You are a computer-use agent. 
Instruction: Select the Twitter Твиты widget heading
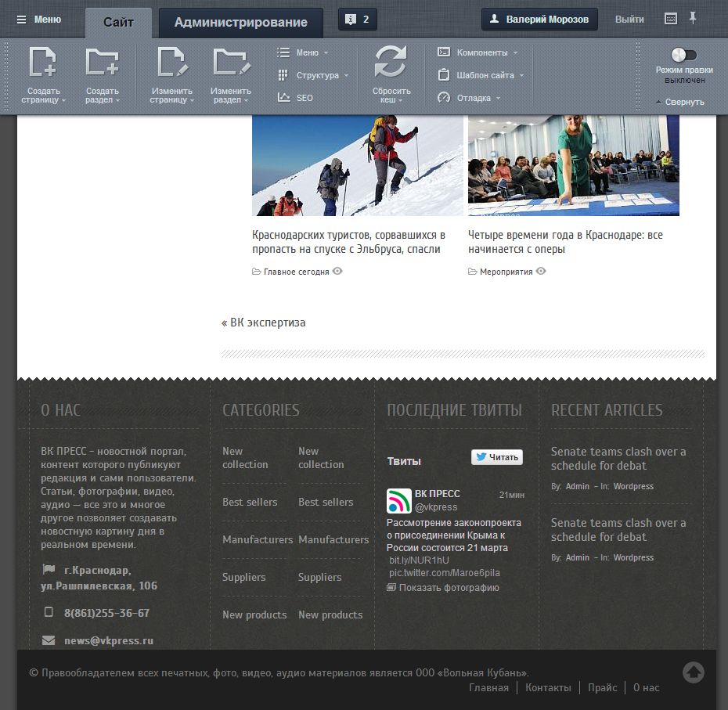pos(404,461)
